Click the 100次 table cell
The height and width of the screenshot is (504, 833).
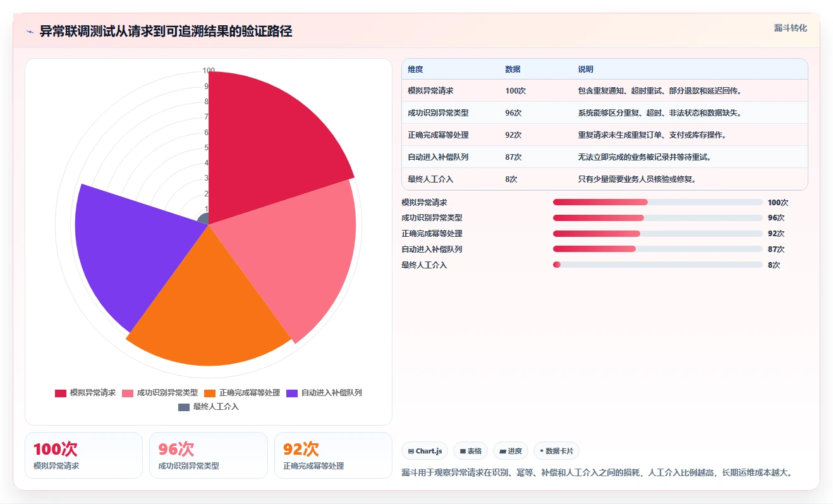[x=515, y=91]
